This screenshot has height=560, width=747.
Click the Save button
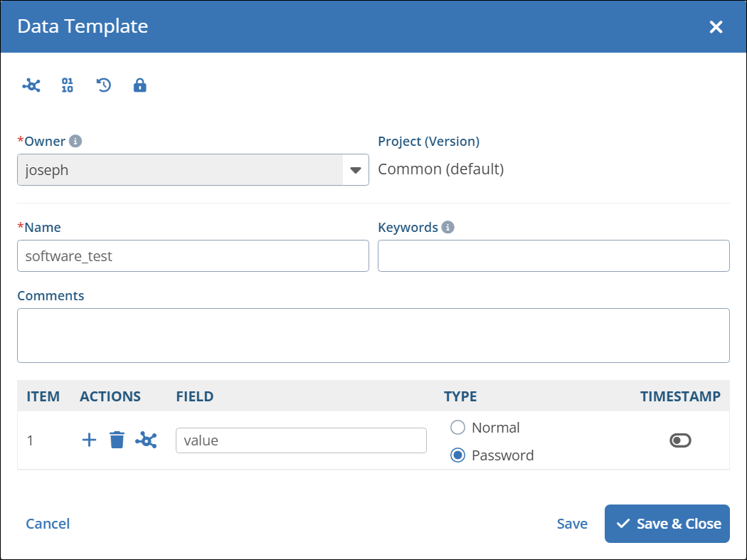click(x=572, y=524)
